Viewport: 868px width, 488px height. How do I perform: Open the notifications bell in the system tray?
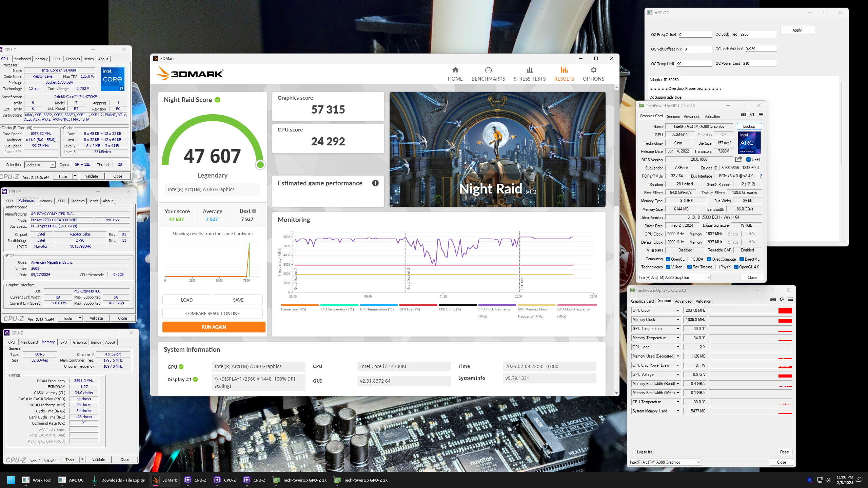pos(859,480)
